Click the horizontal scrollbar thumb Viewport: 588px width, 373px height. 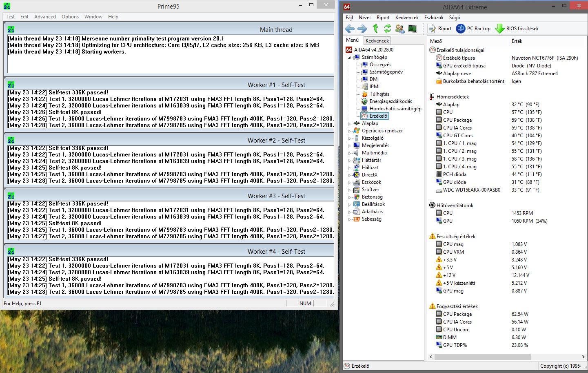click(x=482, y=357)
